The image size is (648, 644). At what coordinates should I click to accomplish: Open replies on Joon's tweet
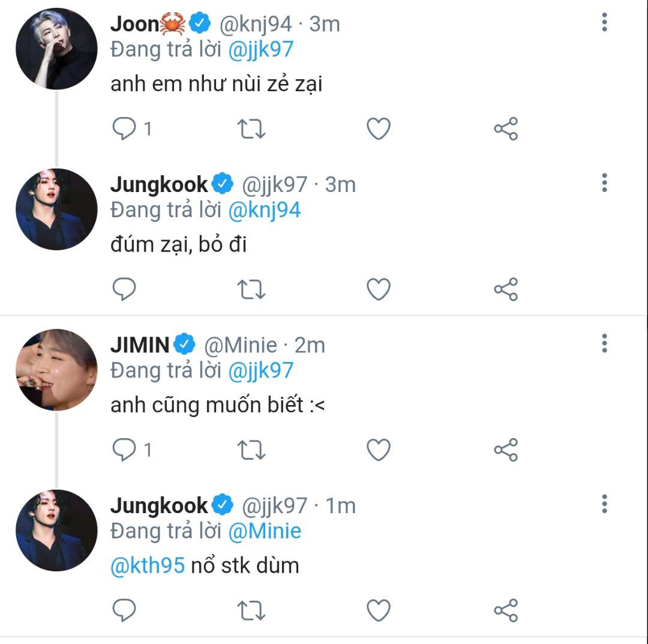coord(124,128)
